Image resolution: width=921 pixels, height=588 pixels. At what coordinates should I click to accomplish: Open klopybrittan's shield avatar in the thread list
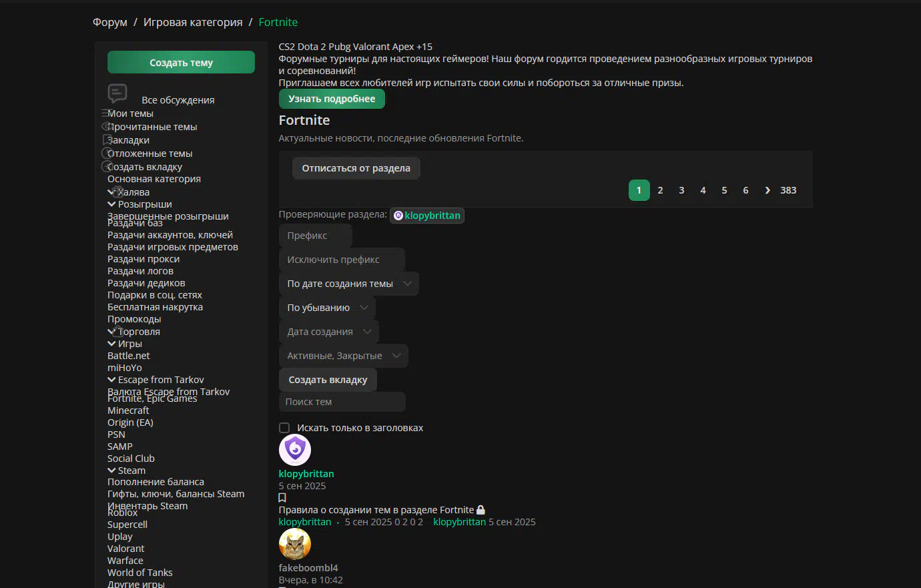295,450
